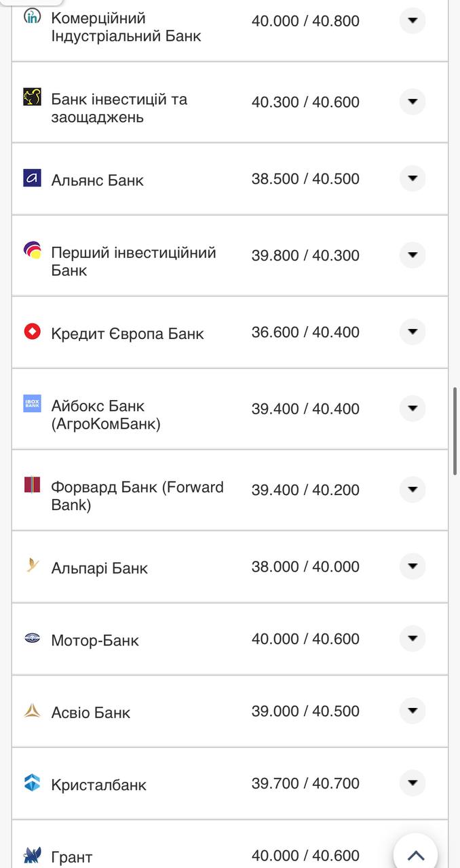Click the Айбокс Банк blue logo
460x868 pixels.
click(32, 403)
